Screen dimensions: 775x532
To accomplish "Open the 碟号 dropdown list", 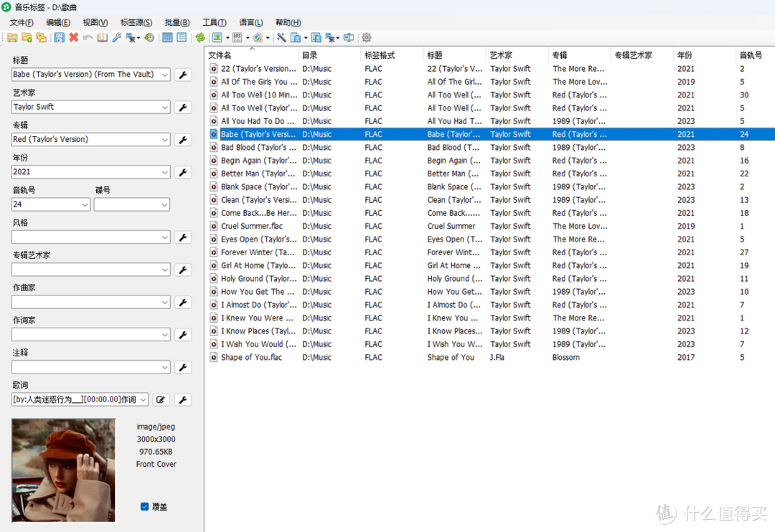I will click(x=164, y=205).
